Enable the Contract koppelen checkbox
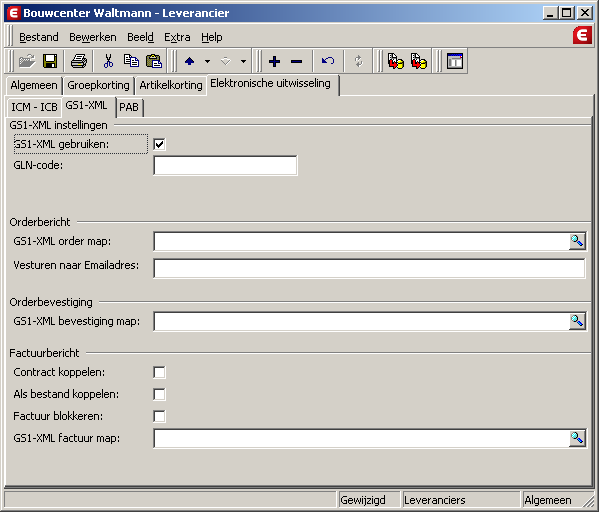The width and height of the screenshot is (599, 512). [159, 372]
